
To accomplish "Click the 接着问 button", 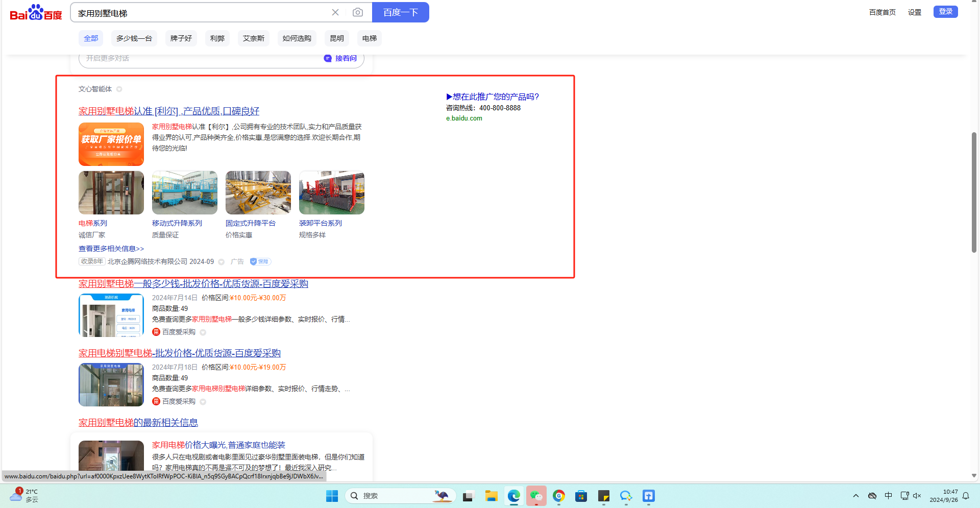I will click(340, 59).
